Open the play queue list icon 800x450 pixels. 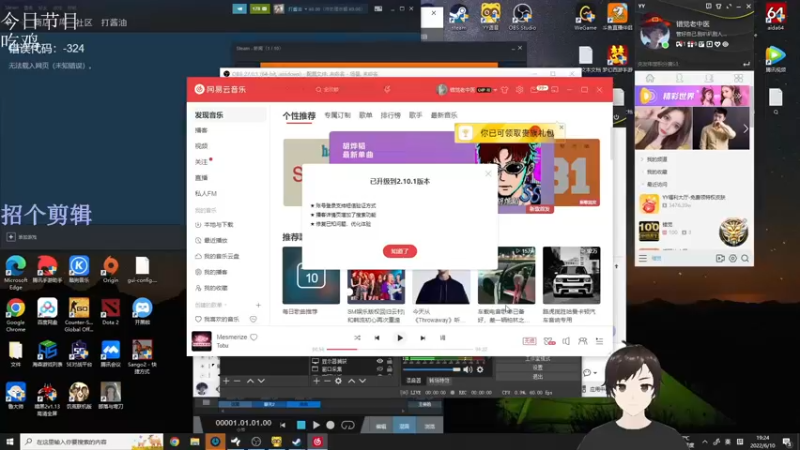click(x=599, y=341)
